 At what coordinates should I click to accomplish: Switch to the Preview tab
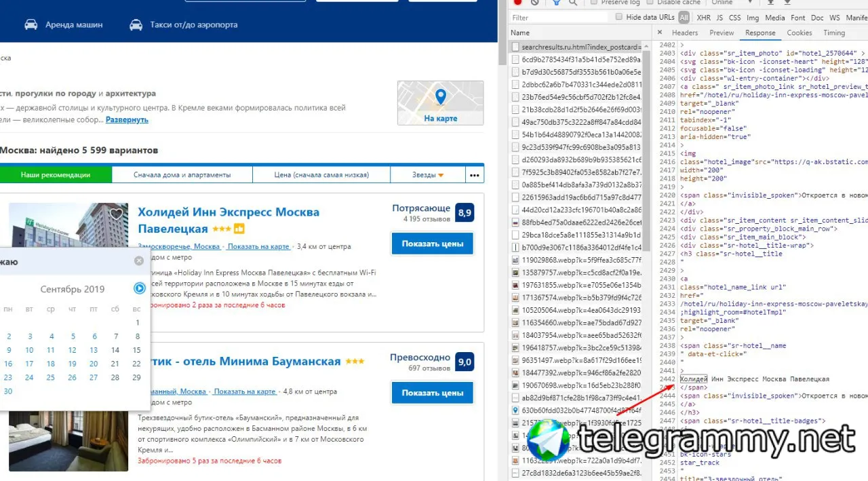pos(722,33)
